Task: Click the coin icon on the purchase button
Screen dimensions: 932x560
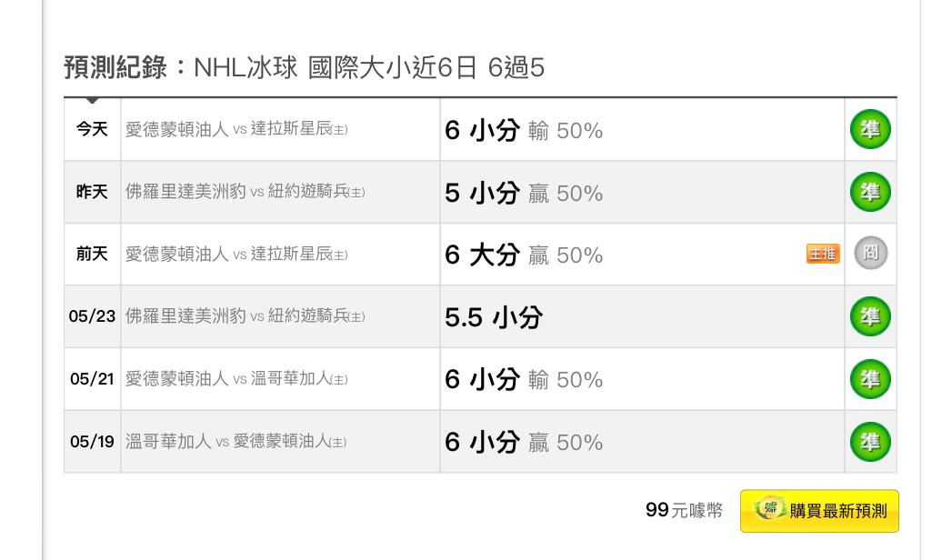Action: pos(770,509)
